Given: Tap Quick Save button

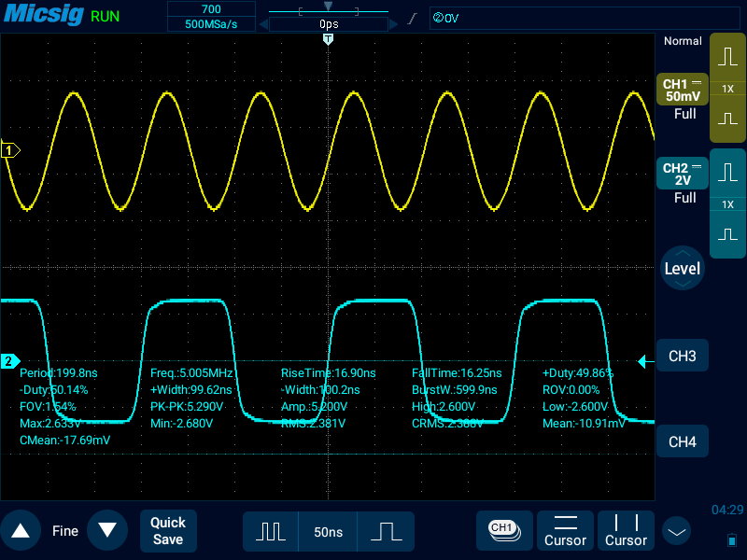Looking at the screenshot, I should tap(168, 531).
